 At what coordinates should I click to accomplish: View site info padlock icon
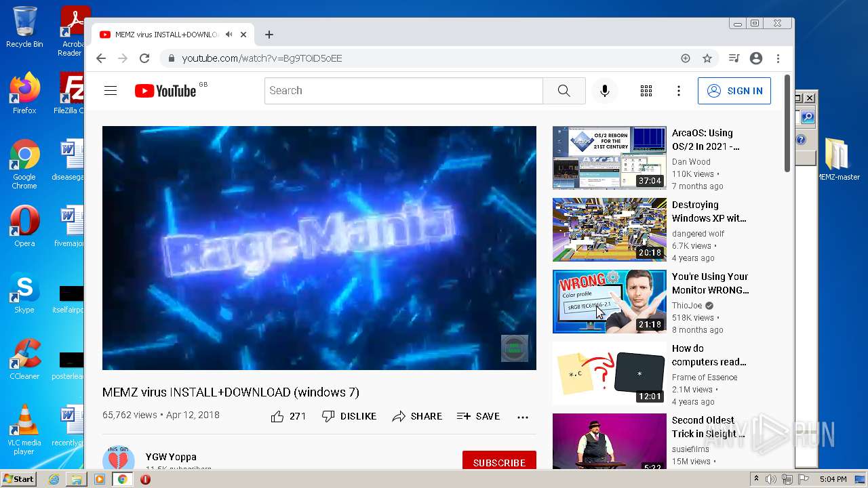(172, 58)
